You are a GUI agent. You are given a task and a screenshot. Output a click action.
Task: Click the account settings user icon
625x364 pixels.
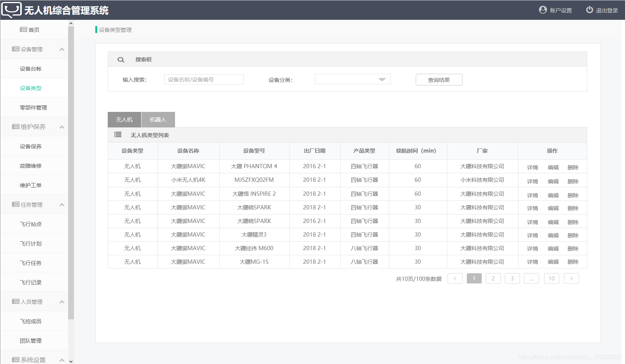tap(543, 10)
